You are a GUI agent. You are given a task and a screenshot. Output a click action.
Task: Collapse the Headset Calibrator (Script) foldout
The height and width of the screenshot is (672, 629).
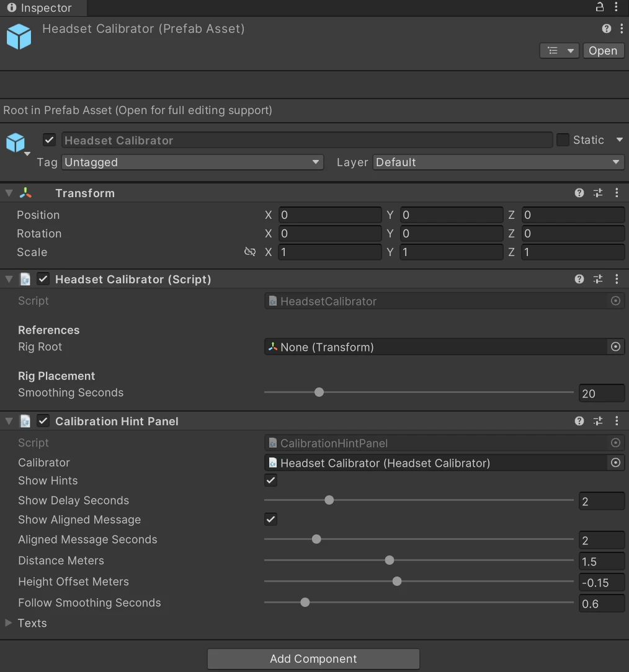tap(9, 279)
